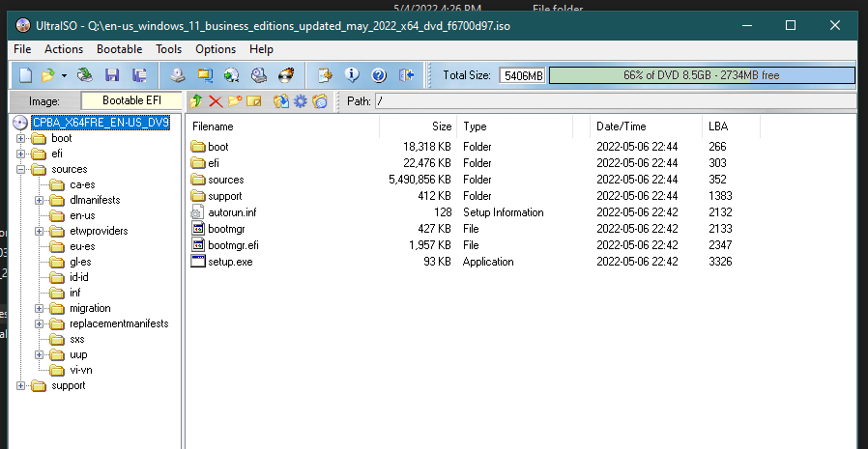Click the Path input field
The image size is (868, 449).
click(x=616, y=101)
